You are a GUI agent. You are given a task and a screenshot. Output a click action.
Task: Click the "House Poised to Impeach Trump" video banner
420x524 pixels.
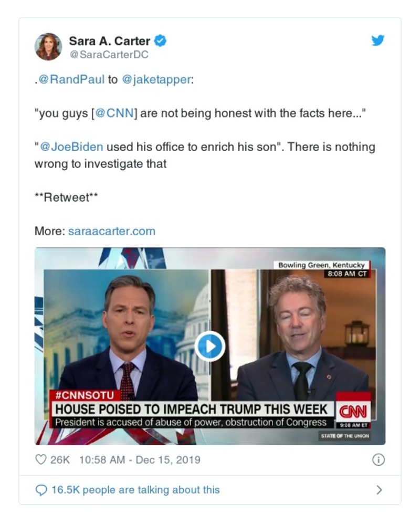click(x=192, y=409)
